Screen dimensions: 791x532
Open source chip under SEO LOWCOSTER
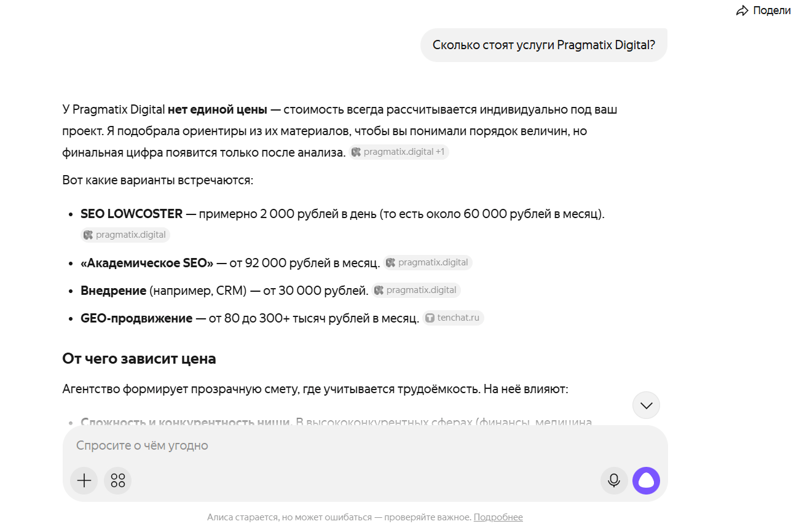pos(125,235)
